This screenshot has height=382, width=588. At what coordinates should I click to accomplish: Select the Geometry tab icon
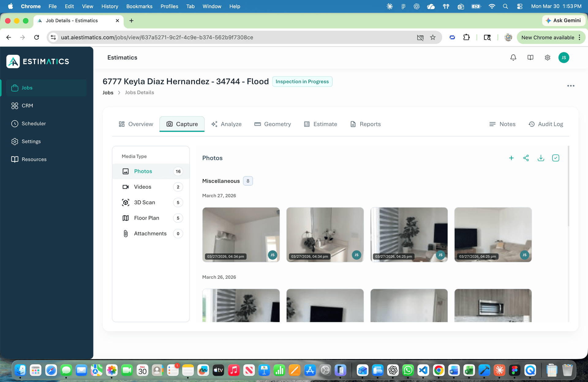(x=258, y=124)
